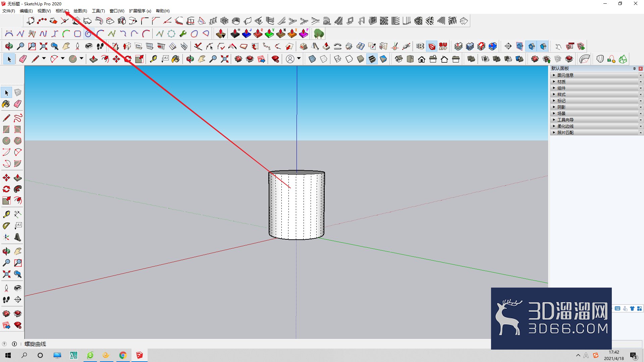Open the 编辑(E) menu
Viewport: 644px width, 362px height.
26,11
